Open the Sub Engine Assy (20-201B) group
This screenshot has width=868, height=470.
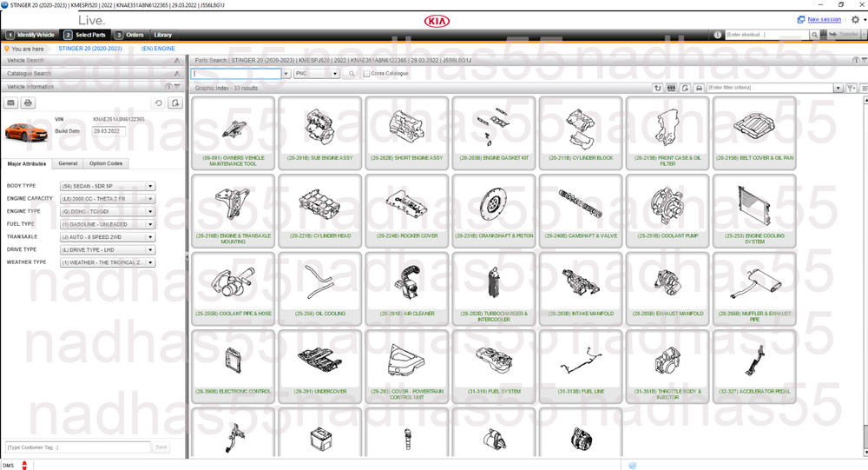(x=320, y=133)
